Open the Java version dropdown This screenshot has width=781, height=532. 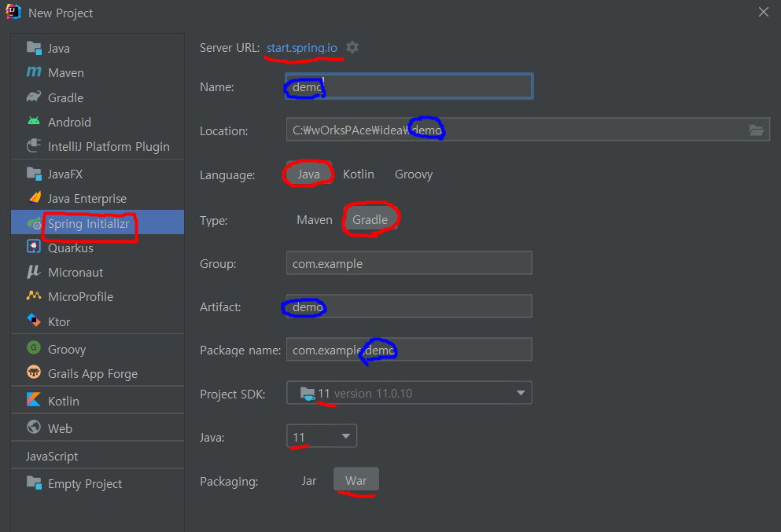[322, 436]
